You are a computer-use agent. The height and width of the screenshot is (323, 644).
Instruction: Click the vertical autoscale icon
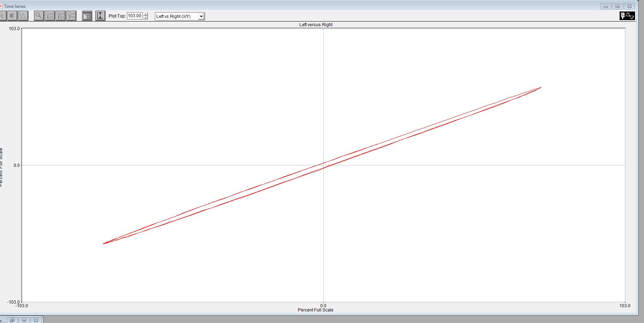click(x=100, y=16)
